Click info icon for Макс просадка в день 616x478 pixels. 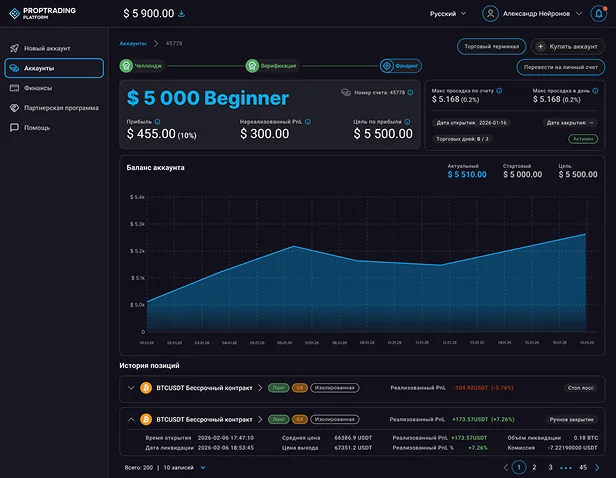tap(595, 91)
